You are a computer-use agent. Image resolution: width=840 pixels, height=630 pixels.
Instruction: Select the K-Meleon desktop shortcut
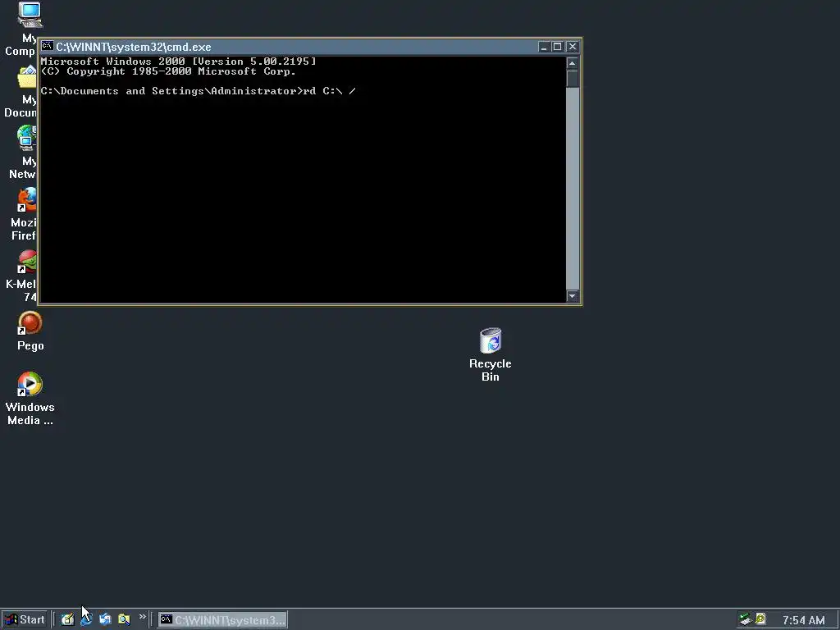(27, 262)
